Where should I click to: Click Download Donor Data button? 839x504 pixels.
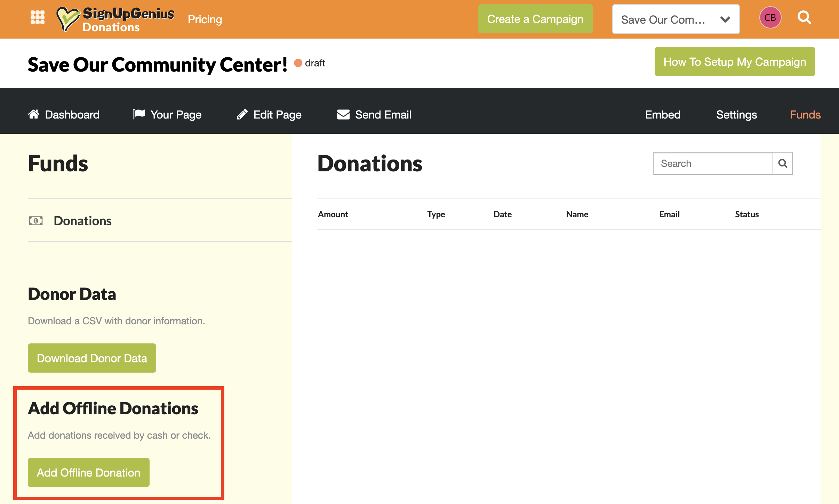point(92,358)
